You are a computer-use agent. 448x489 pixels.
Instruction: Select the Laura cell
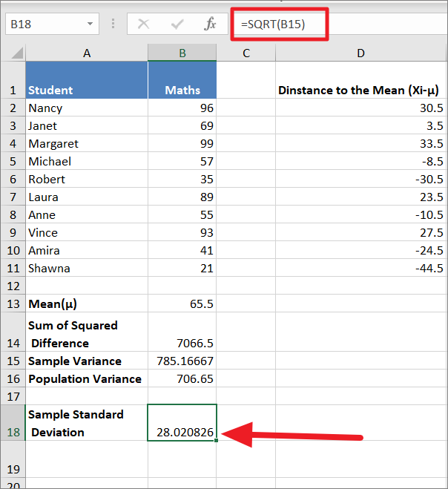pyautogui.click(x=87, y=197)
